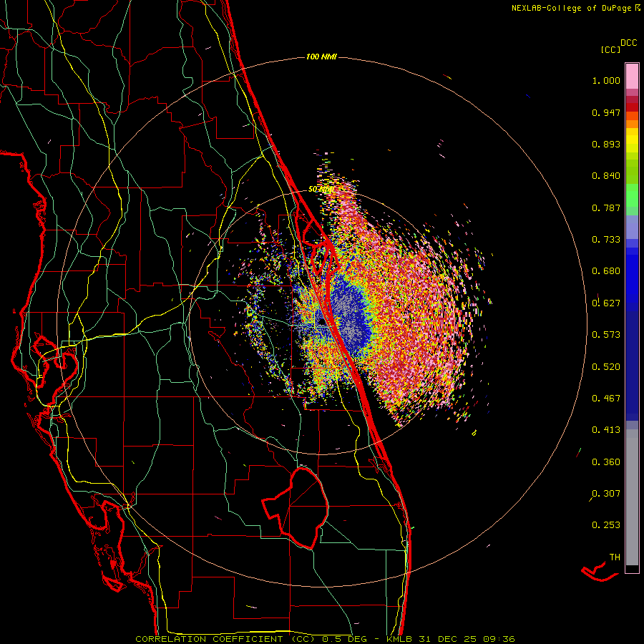Click the "09:36" time stamp

point(498,639)
